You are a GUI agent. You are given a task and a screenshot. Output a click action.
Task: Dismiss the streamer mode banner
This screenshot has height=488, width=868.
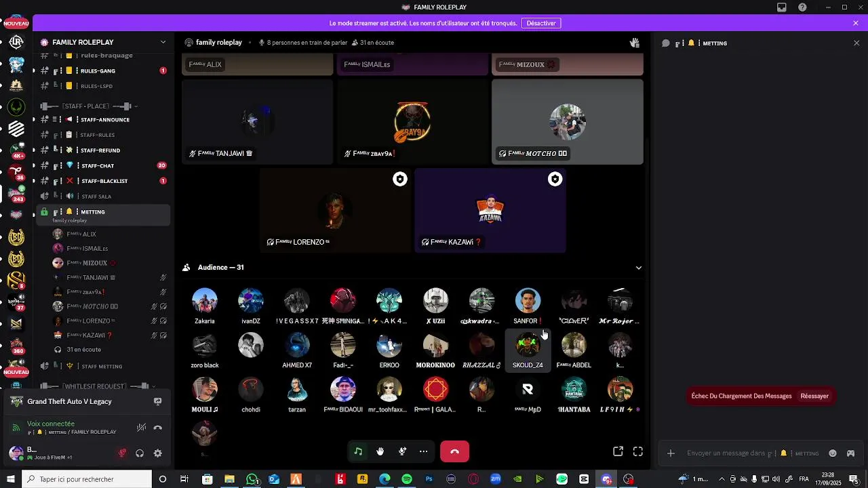(856, 23)
